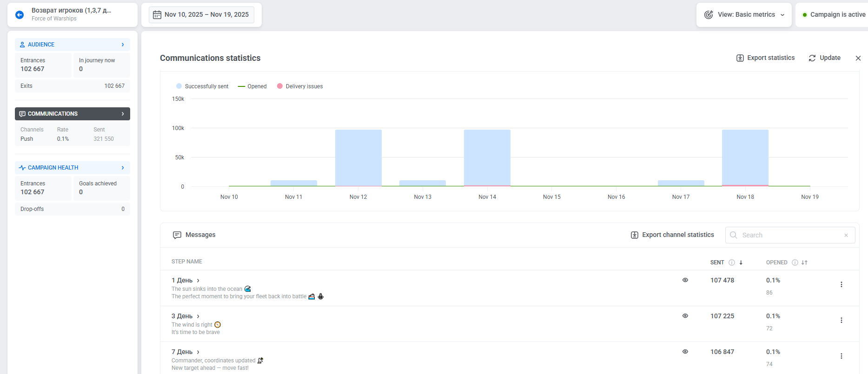
Task: Click the Campaign Health pulse icon
Action: pos(22,168)
